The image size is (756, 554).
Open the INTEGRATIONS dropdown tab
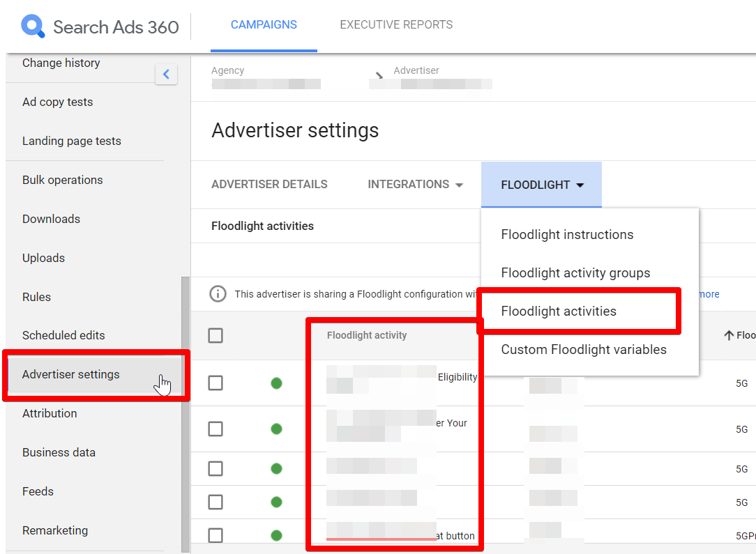[415, 185]
